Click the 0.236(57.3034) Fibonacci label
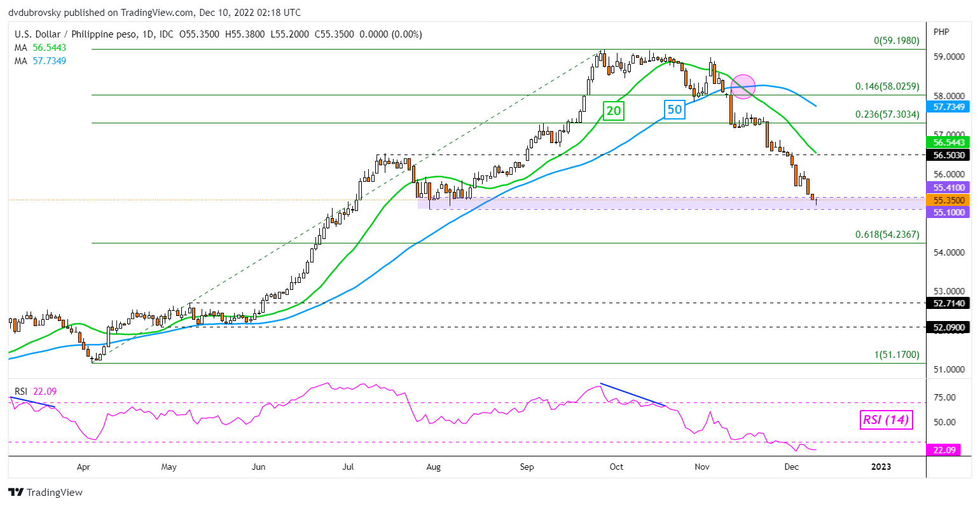Viewport: 980px width, 506px height. pyautogui.click(x=886, y=114)
